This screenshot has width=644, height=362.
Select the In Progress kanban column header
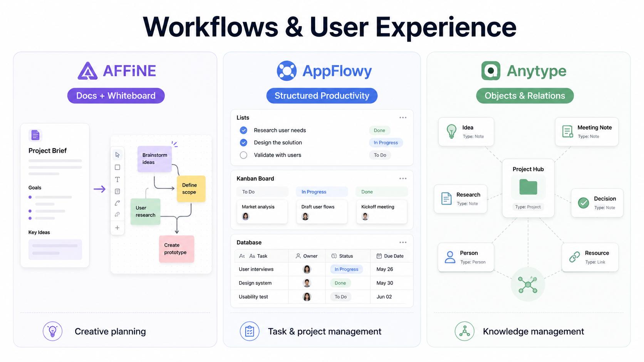322,192
